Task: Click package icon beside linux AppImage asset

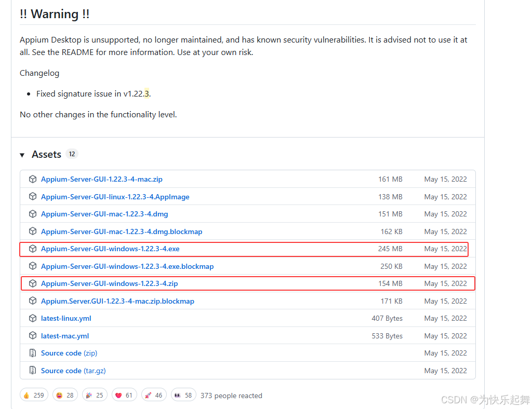Action: click(33, 197)
